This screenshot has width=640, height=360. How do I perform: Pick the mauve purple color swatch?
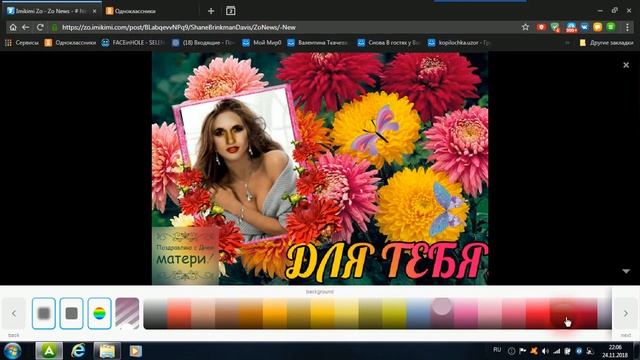click(x=442, y=313)
